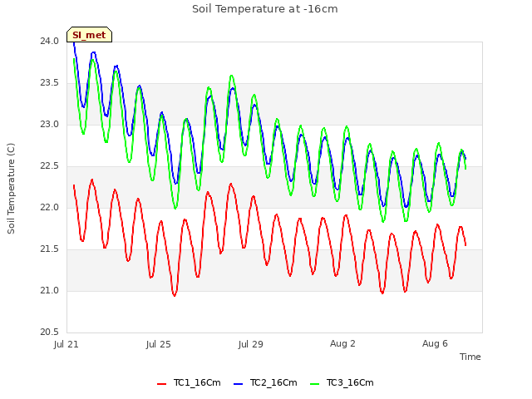Click the SI_met annotation label
Screen dimensions: 532x399
(89, 35)
